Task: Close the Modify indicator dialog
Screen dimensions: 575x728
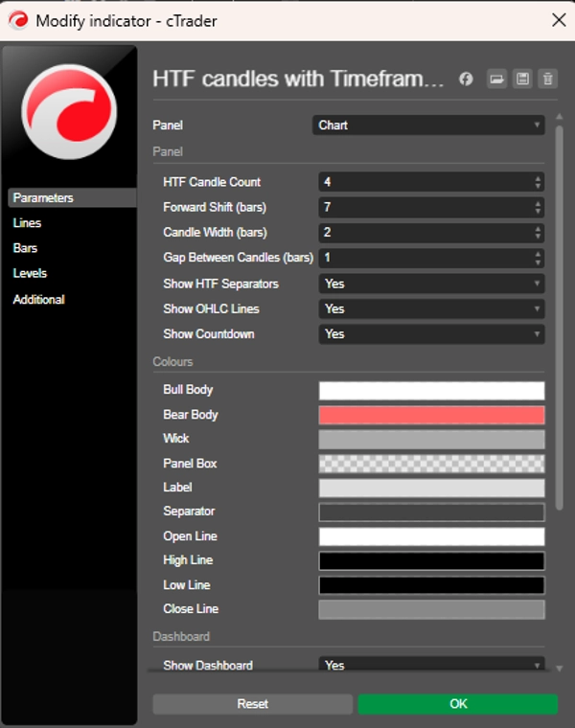Action: coord(558,19)
